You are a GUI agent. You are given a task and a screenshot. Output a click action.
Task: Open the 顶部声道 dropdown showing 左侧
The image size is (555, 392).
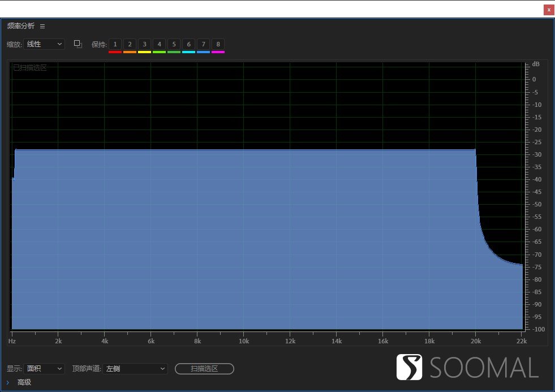click(136, 369)
